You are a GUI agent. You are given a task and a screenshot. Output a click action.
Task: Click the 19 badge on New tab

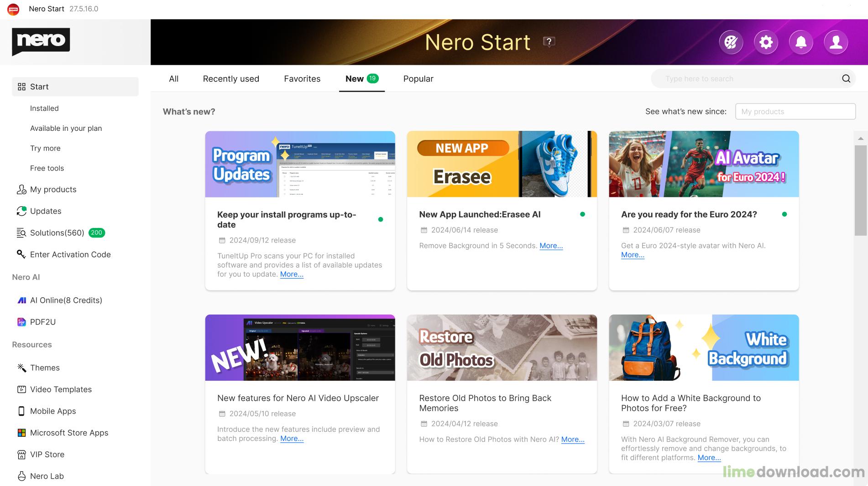(373, 78)
